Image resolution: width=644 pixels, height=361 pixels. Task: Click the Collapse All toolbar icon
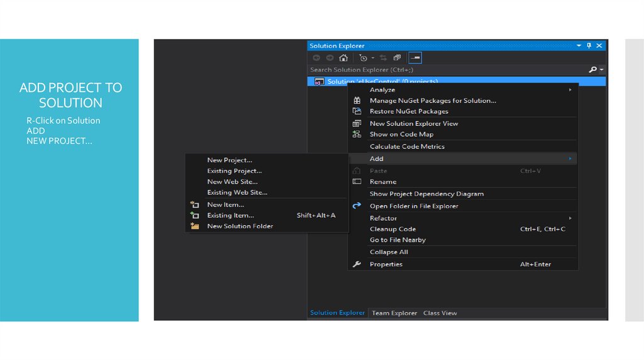click(397, 58)
